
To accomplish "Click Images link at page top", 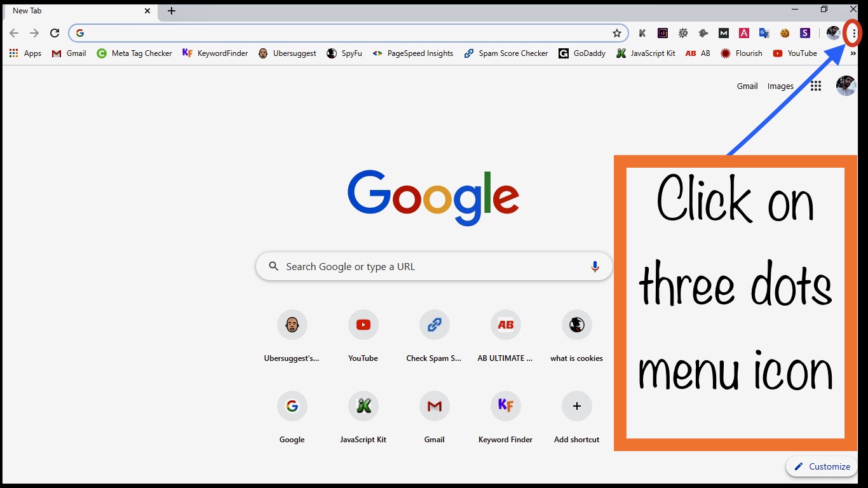I will pyautogui.click(x=780, y=86).
